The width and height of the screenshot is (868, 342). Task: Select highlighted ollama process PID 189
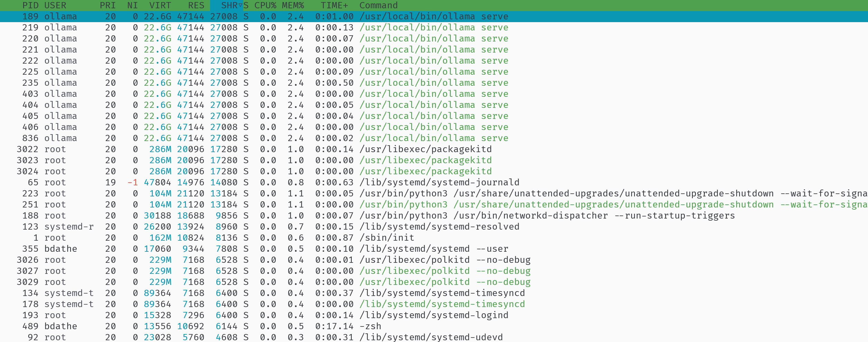pyautogui.click(x=434, y=17)
